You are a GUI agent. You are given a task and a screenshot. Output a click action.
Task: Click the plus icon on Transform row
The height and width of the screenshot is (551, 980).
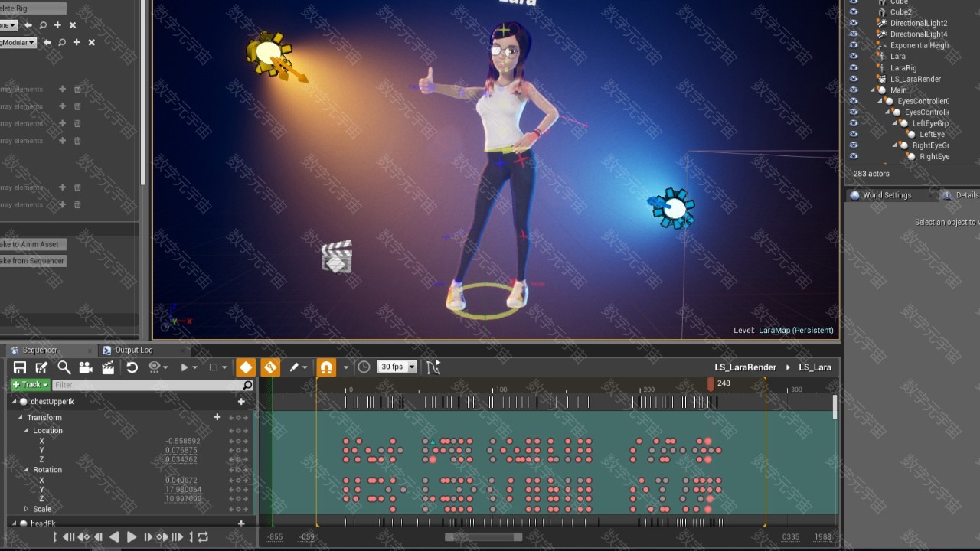click(217, 417)
